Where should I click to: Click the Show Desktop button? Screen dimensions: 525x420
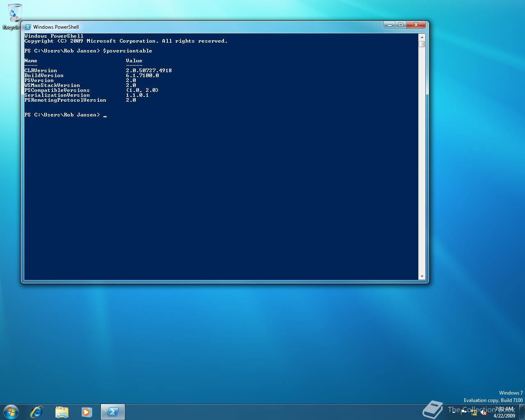click(522, 412)
